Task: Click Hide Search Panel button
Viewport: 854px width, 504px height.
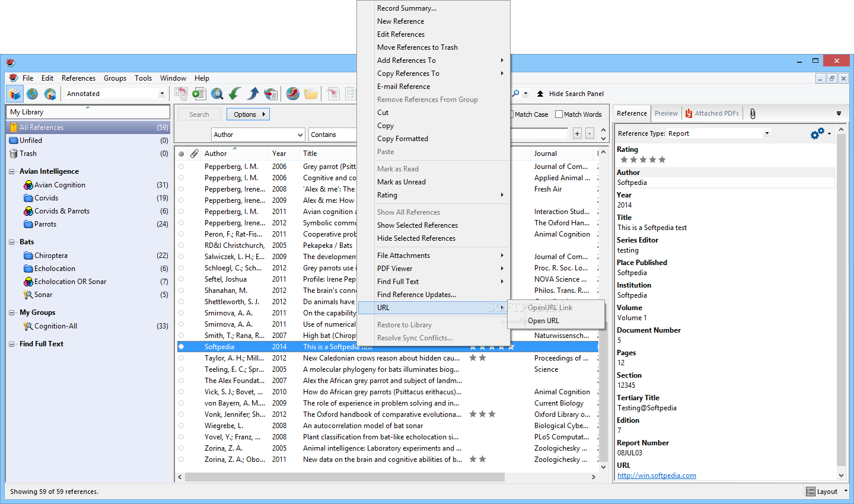Action: 571,94
